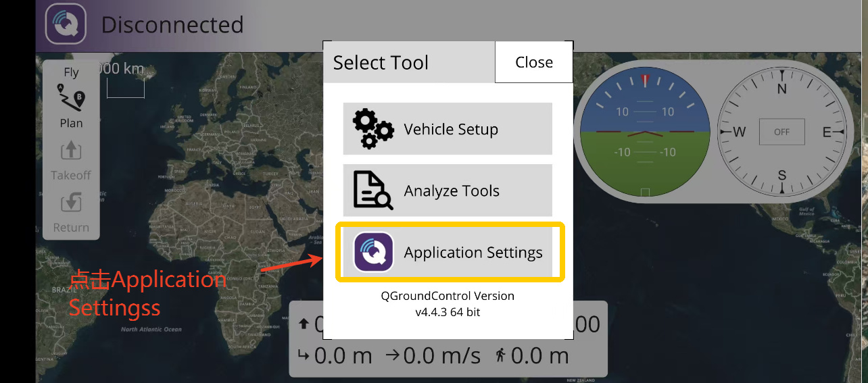The height and width of the screenshot is (383, 868).
Task: Click the N marker on compass
Action: click(x=782, y=88)
